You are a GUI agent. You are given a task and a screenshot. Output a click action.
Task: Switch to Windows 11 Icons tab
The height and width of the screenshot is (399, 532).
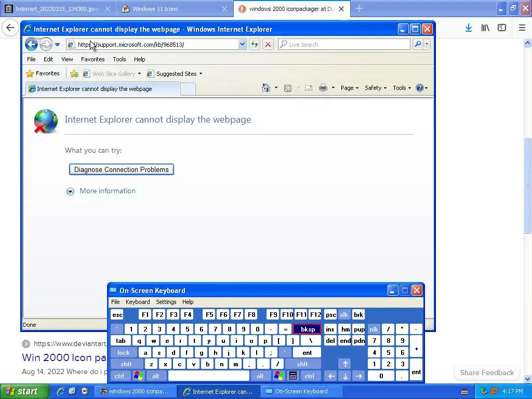click(175, 9)
